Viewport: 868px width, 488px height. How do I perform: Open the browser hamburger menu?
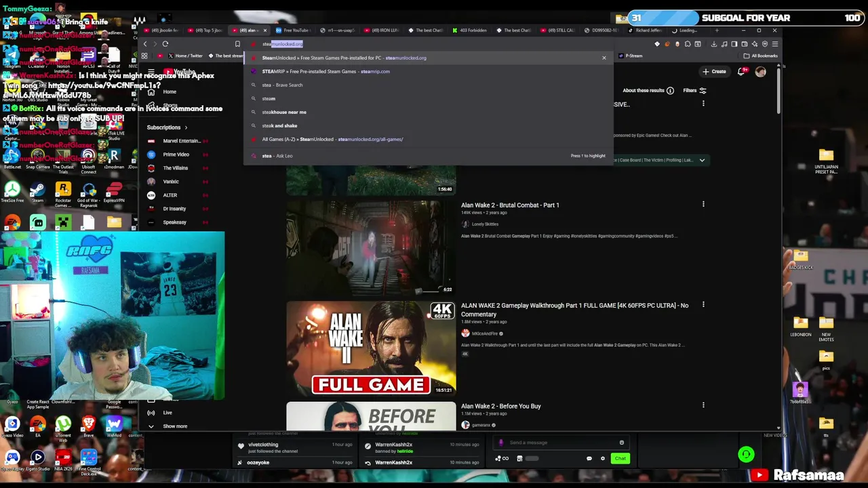tap(775, 44)
